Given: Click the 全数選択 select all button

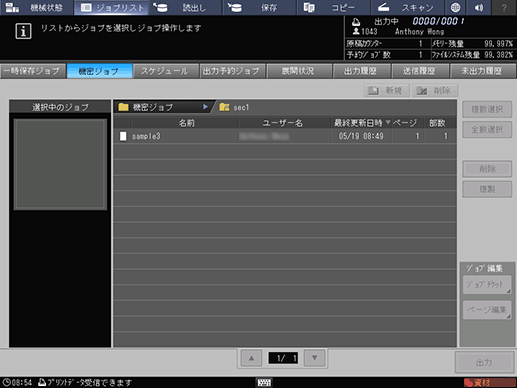Looking at the screenshot, I should tap(487, 129).
